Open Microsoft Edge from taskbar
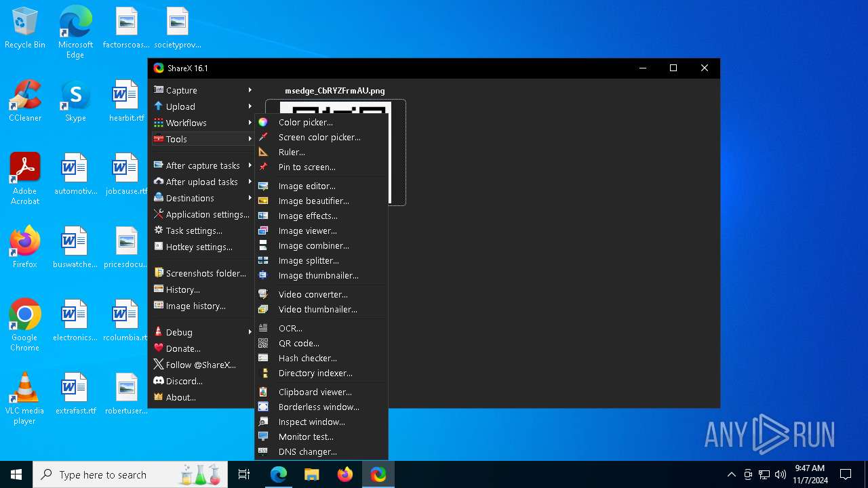 click(x=279, y=474)
